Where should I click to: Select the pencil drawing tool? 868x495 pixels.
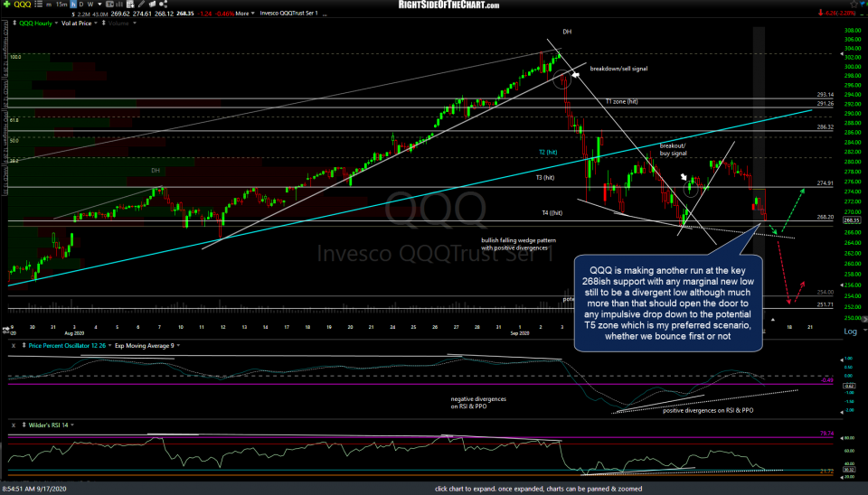(x=141, y=4)
